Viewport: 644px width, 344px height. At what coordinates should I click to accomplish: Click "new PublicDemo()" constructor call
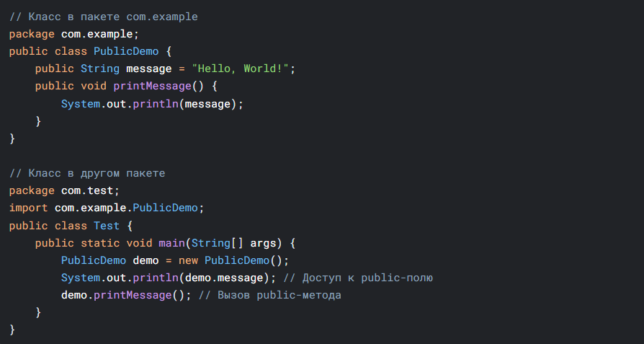coord(231,260)
